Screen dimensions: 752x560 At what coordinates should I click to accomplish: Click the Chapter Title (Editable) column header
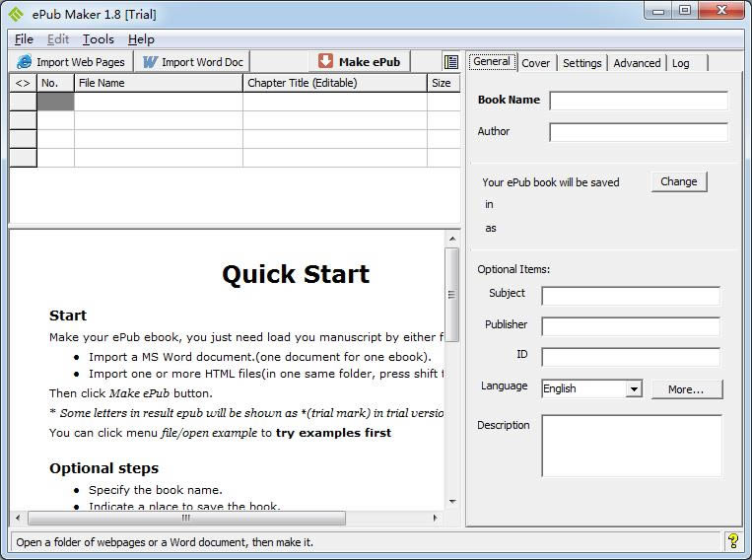click(x=335, y=83)
